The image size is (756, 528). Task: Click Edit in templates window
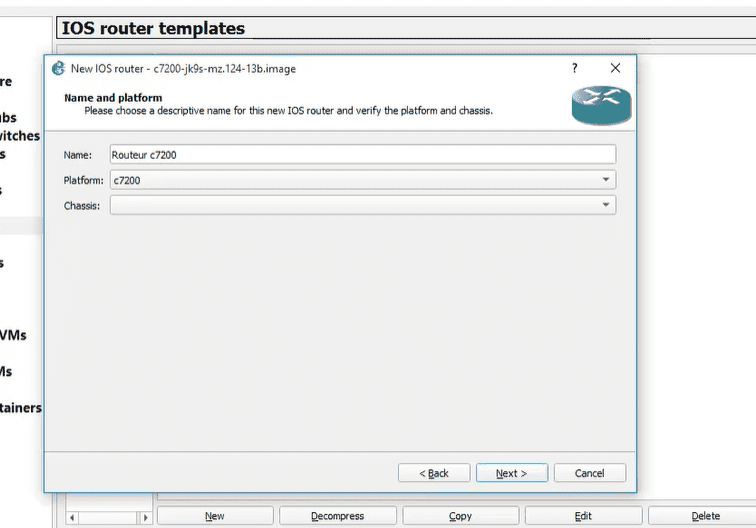click(583, 516)
